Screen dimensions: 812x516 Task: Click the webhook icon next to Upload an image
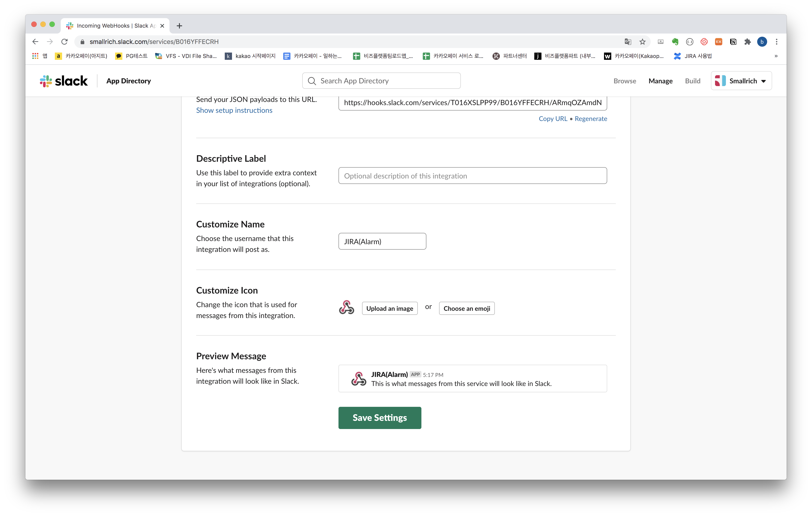tap(346, 307)
